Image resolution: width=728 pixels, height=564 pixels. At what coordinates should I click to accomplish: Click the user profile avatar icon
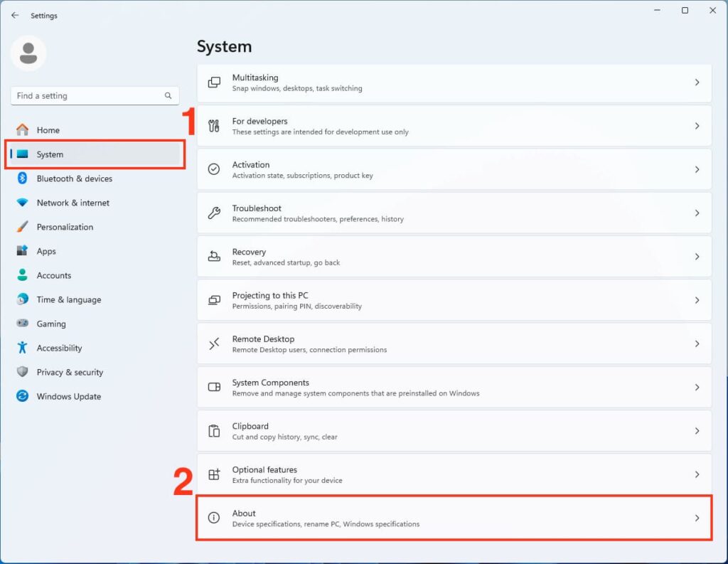pyautogui.click(x=28, y=53)
